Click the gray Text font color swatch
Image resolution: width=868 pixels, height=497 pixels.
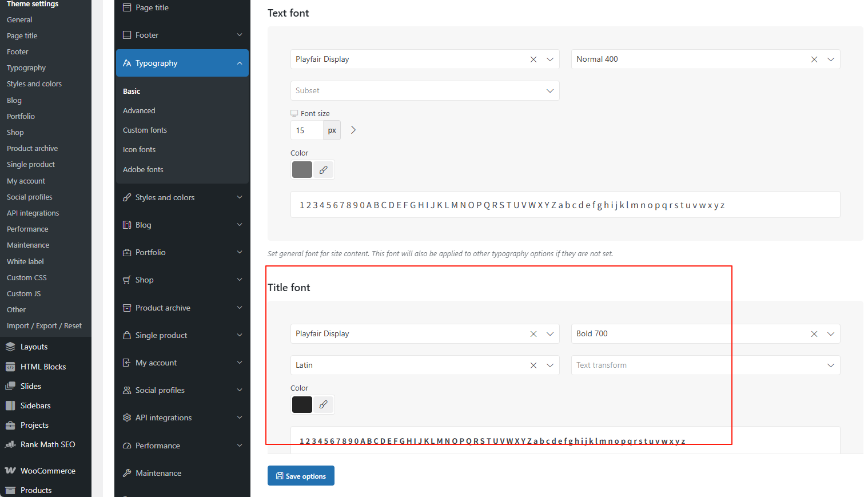(x=302, y=170)
